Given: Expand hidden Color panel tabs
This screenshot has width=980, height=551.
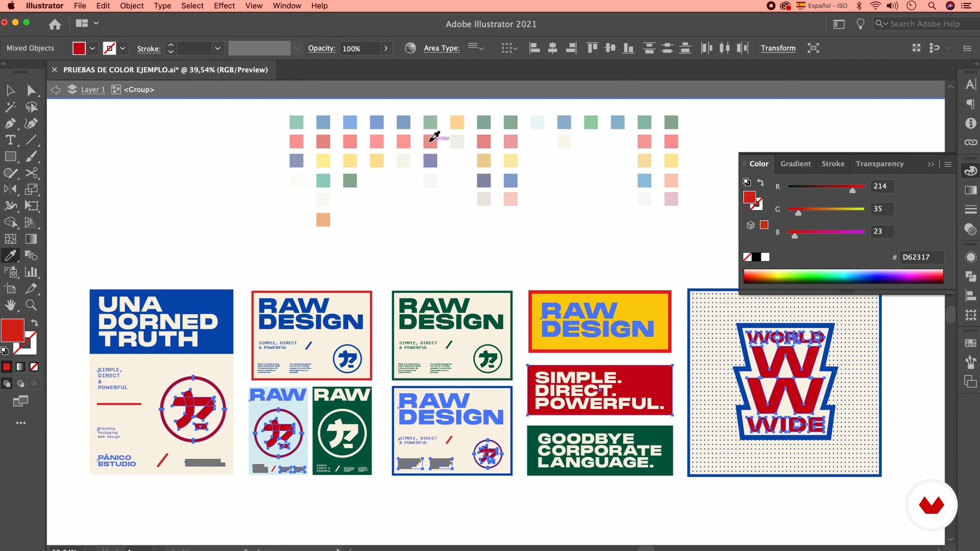Looking at the screenshot, I should point(930,164).
